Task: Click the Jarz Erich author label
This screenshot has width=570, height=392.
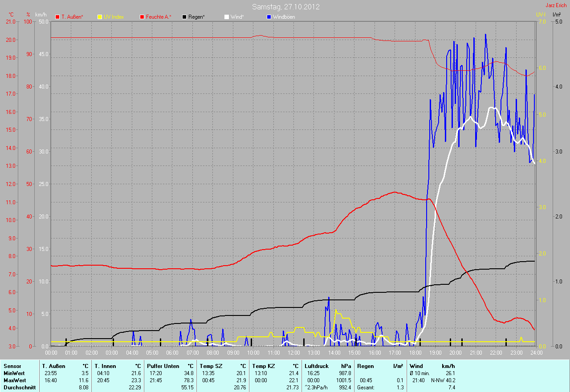Action: point(556,5)
